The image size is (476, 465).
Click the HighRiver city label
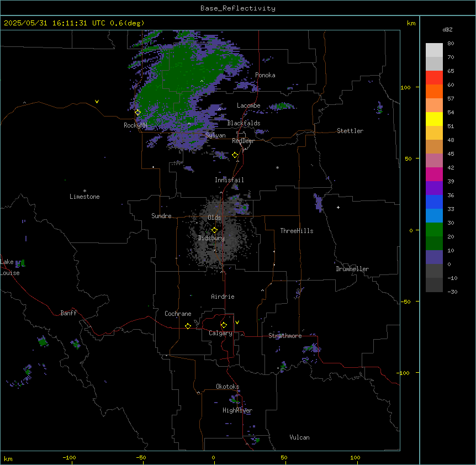[237, 410]
